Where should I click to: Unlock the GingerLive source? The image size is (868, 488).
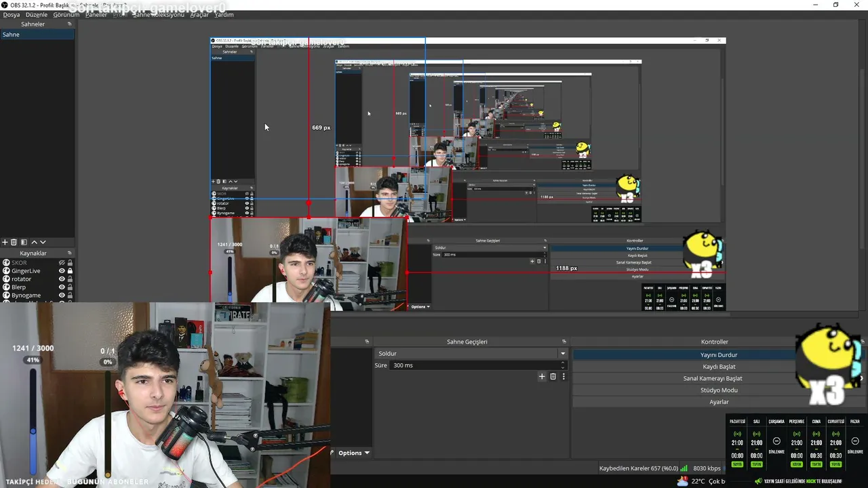pos(70,270)
